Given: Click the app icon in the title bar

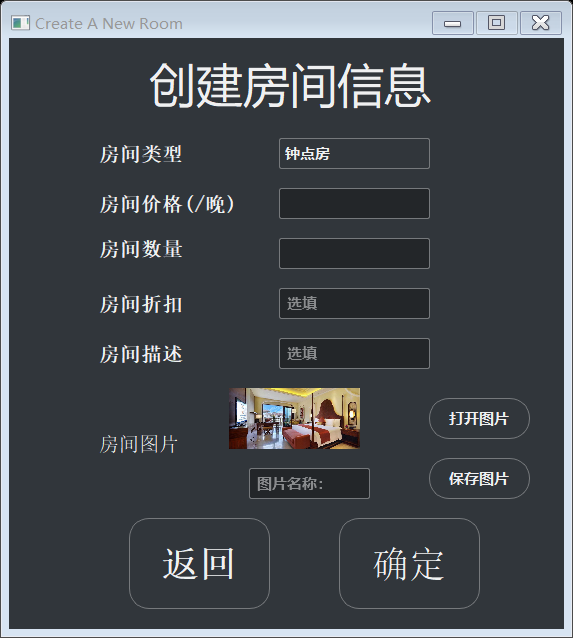Looking at the screenshot, I should (20, 23).
